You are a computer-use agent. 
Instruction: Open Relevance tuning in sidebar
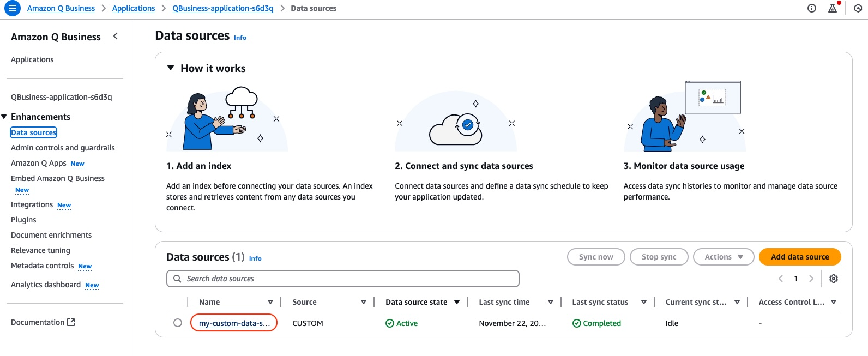(x=40, y=250)
